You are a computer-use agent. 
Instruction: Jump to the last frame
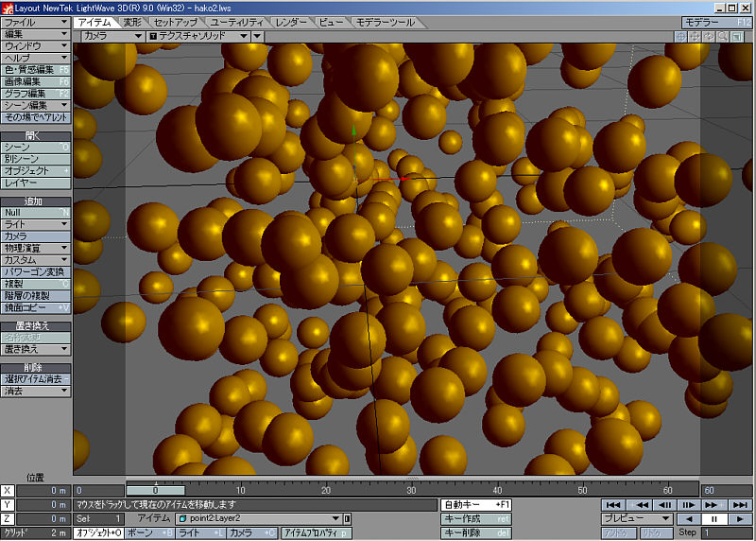click(740, 505)
